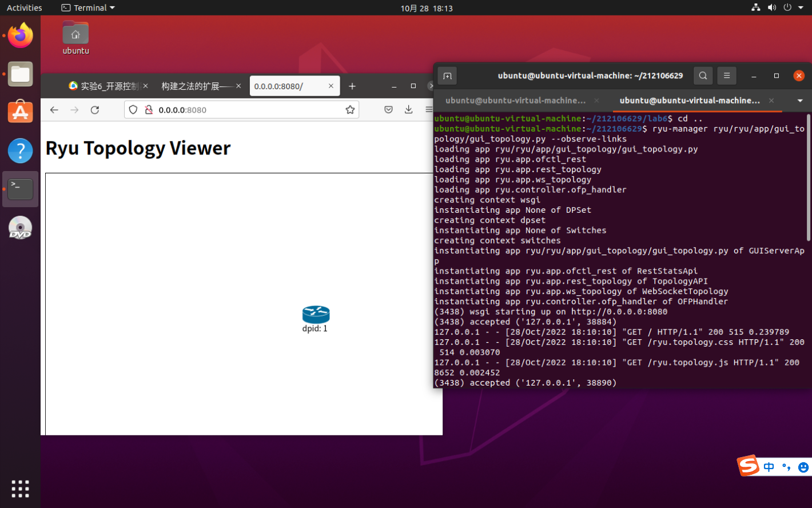Open the Activities overview
This screenshot has width=812, height=508.
(25, 7)
